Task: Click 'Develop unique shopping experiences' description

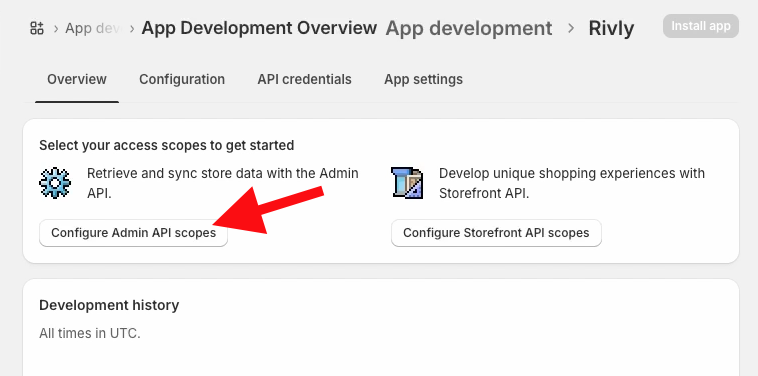Action: (x=572, y=183)
